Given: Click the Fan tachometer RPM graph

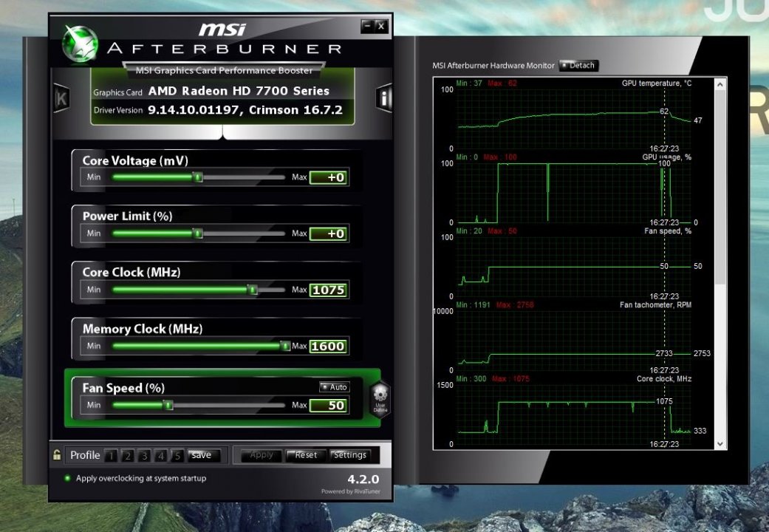Looking at the screenshot, I should click(574, 341).
